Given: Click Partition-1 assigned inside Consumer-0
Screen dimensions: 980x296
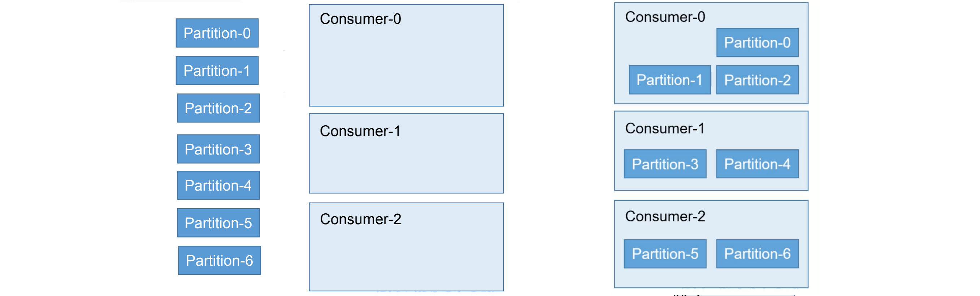Looking at the screenshot, I should click(x=669, y=80).
